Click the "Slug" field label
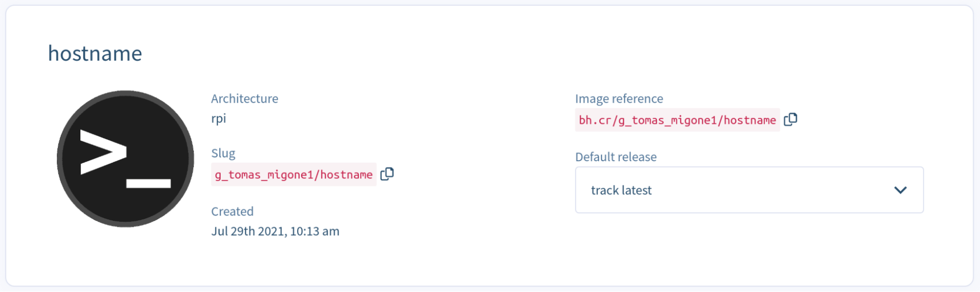The height and width of the screenshot is (292, 980). point(223,153)
